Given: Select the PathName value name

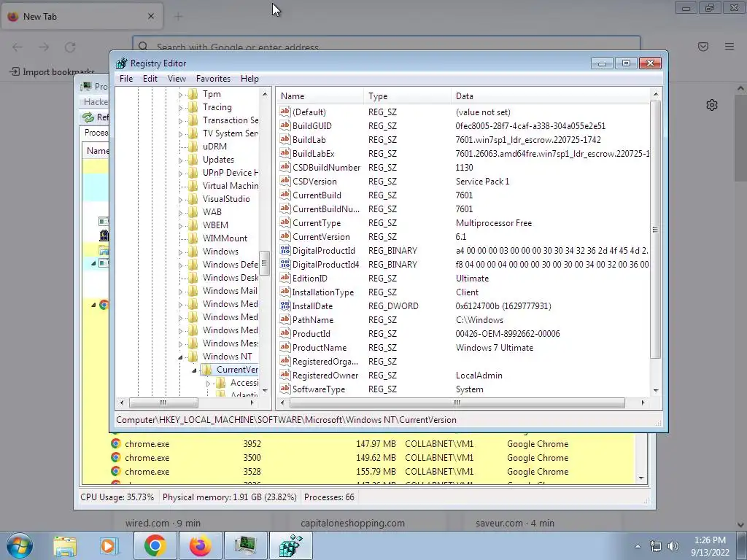Looking at the screenshot, I should [312, 320].
